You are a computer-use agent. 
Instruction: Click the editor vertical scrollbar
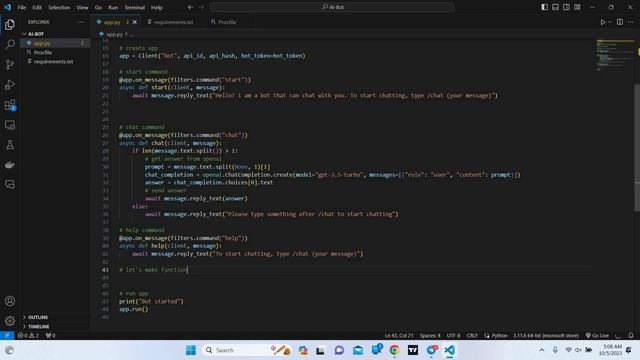pos(637,147)
